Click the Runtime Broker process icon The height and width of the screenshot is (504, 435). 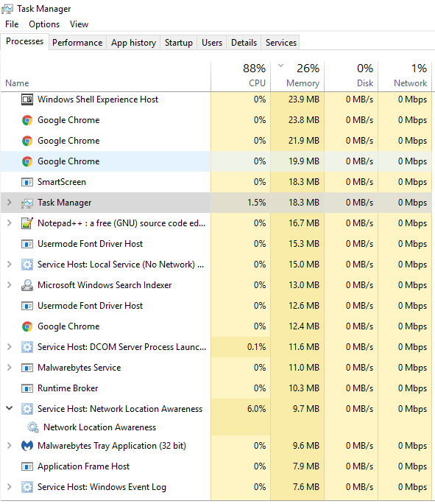tap(27, 388)
